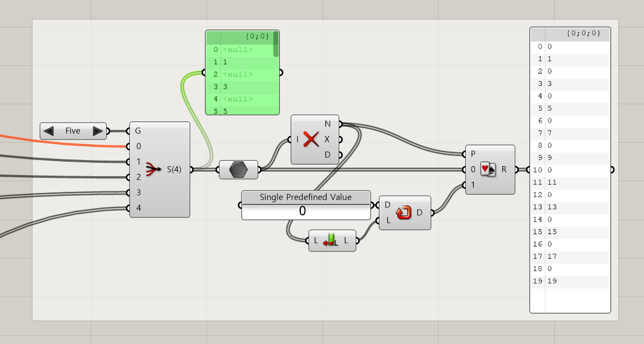This screenshot has width=644, height=344.
Task: Click the white panel {0;0;0} header
Action: 570,33
